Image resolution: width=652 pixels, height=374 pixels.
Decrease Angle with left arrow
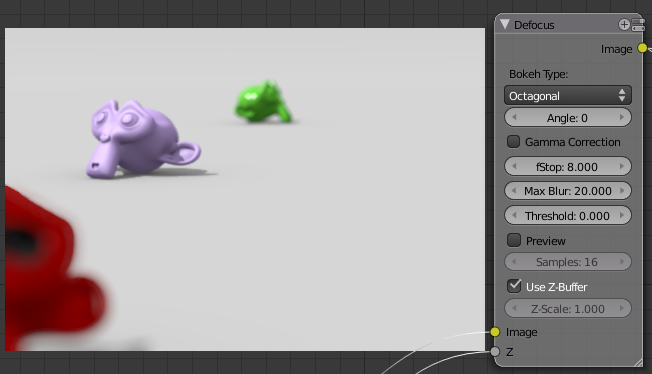[x=514, y=118]
